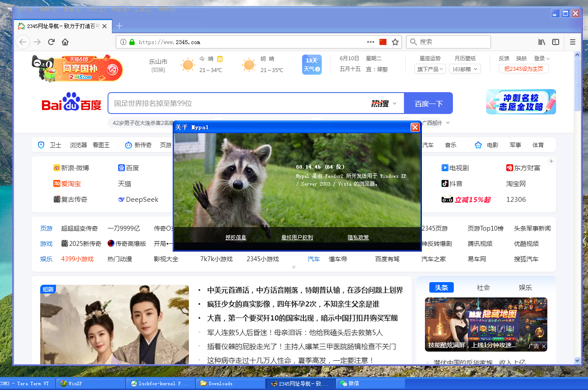Open the 书签 menu
The height and width of the screenshot is (390, 588).
coord(119,10)
